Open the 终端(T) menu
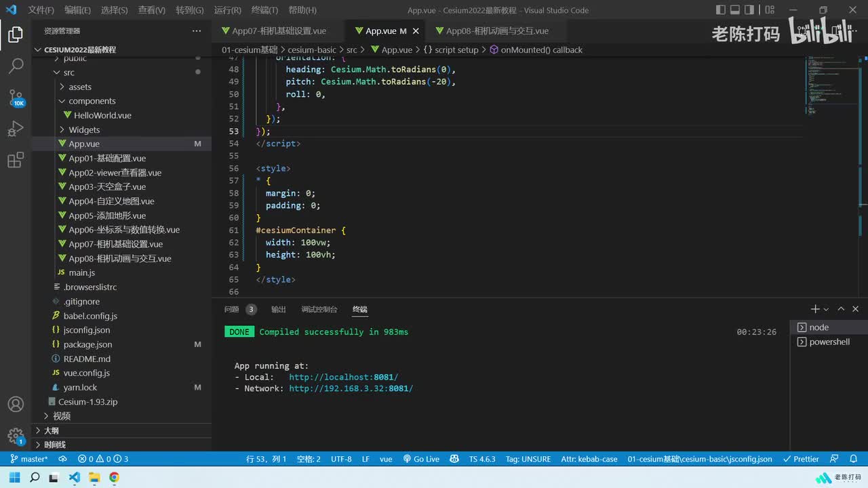The image size is (868, 488). click(264, 10)
